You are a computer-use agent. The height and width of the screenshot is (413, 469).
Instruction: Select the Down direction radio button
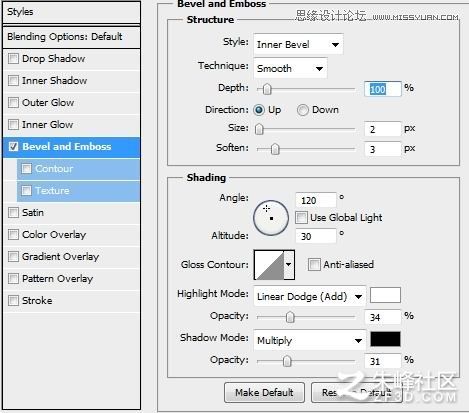(x=303, y=110)
